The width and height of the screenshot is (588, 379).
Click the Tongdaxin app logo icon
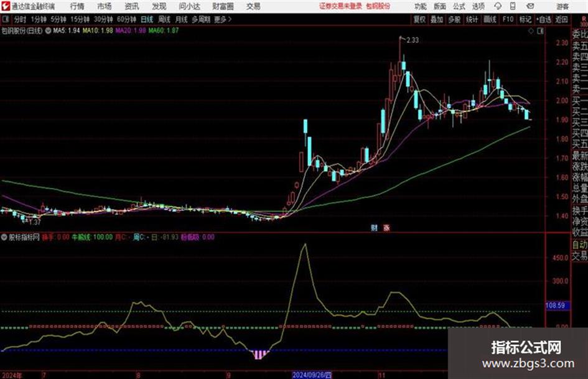[x=5, y=6]
